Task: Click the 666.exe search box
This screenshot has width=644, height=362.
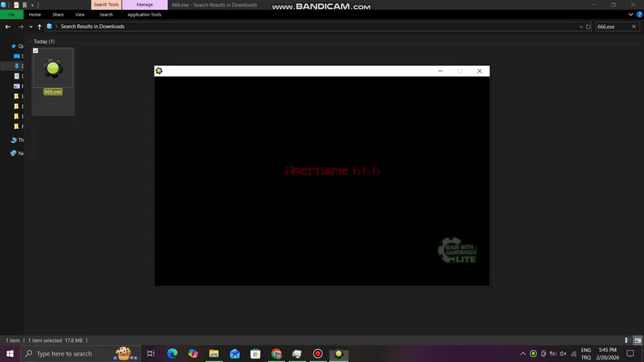Action: pyautogui.click(x=613, y=26)
